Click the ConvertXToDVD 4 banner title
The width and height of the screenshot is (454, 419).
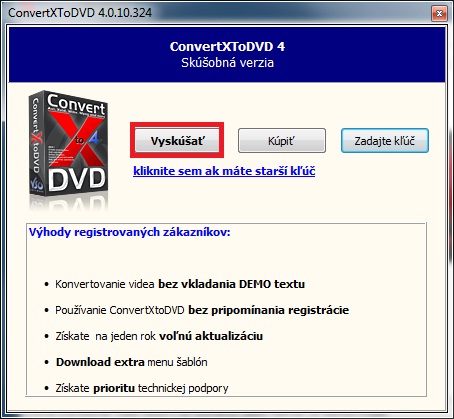pos(227,46)
